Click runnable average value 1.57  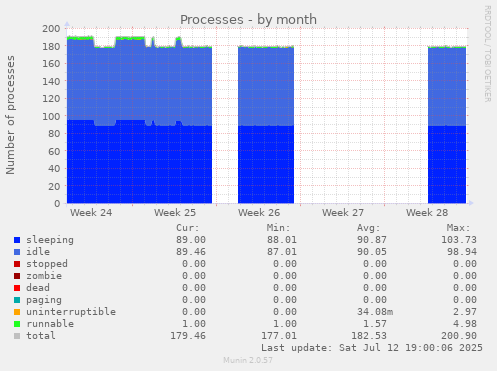tap(375, 324)
